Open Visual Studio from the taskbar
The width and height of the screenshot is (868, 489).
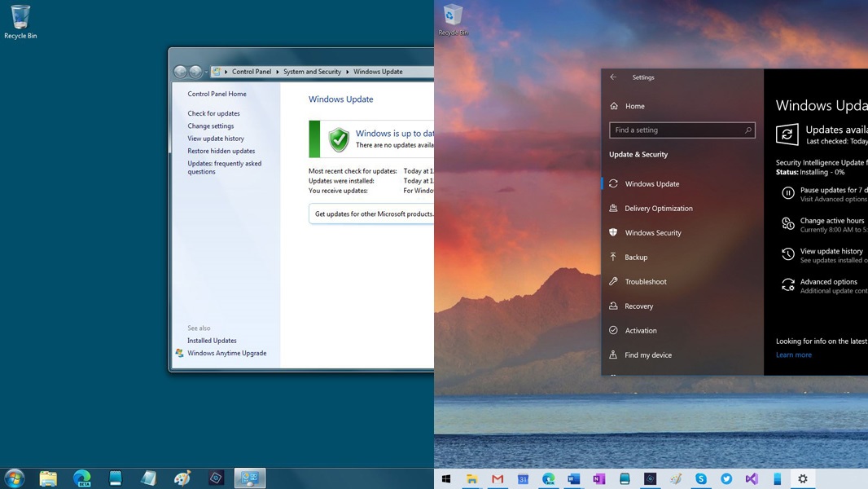[x=752, y=479]
